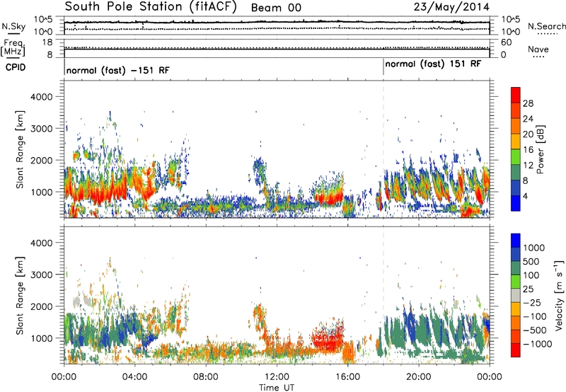Click 'Slant Range [km]' label of velocity panel
566x392 pixels.
tap(21, 295)
